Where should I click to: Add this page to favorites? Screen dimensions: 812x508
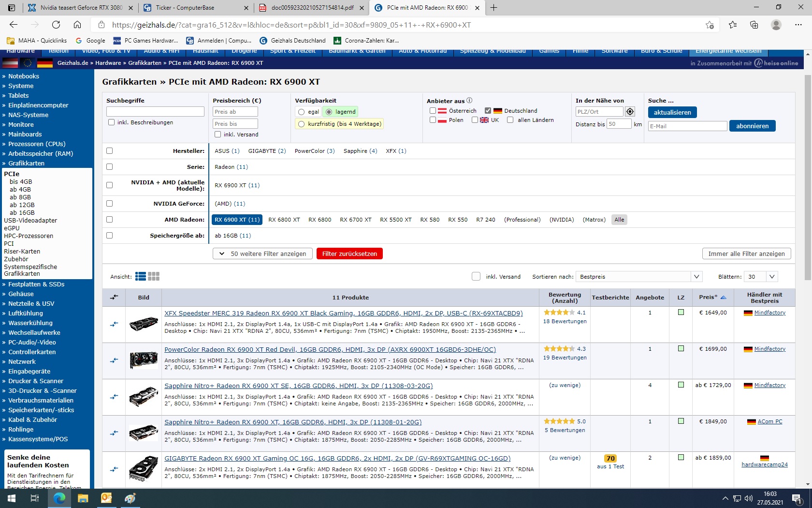(710, 25)
